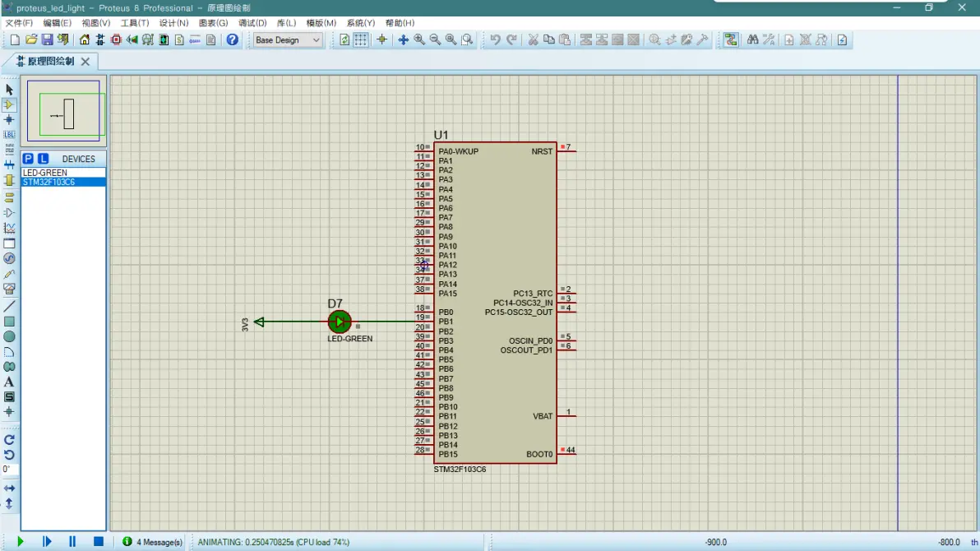The image size is (980, 551).
Task: Open the Base Design dropdown
Action: point(287,39)
